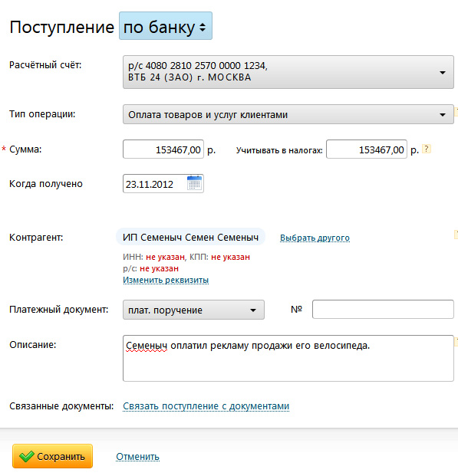458x476 pixels.
Task: Click the payment document № input field
Action: (383, 310)
